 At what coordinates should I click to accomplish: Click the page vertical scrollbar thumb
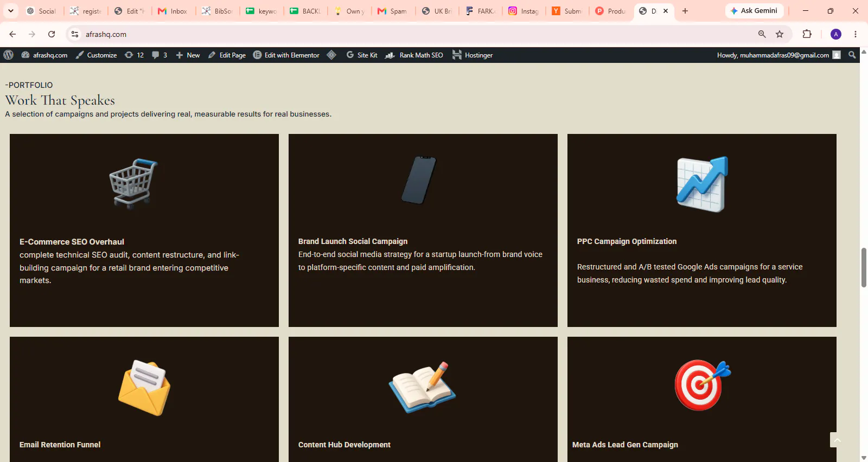(864, 267)
